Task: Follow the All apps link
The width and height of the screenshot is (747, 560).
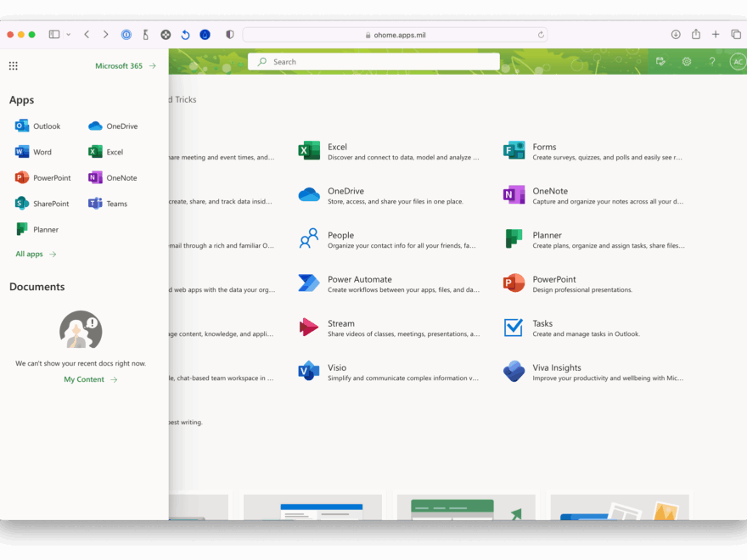Action: pos(36,254)
